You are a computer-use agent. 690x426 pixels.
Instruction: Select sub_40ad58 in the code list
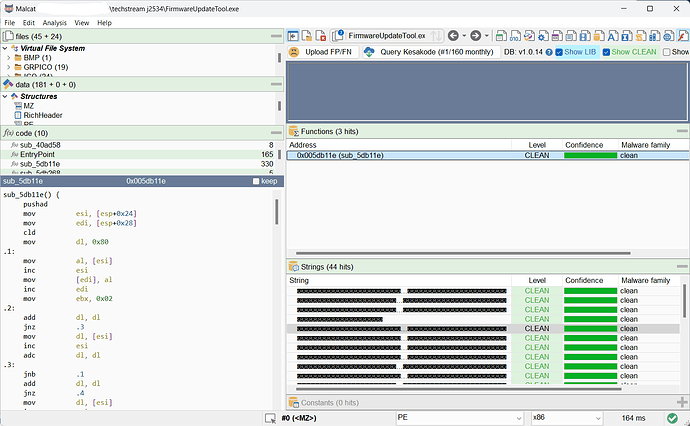click(x=137, y=145)
